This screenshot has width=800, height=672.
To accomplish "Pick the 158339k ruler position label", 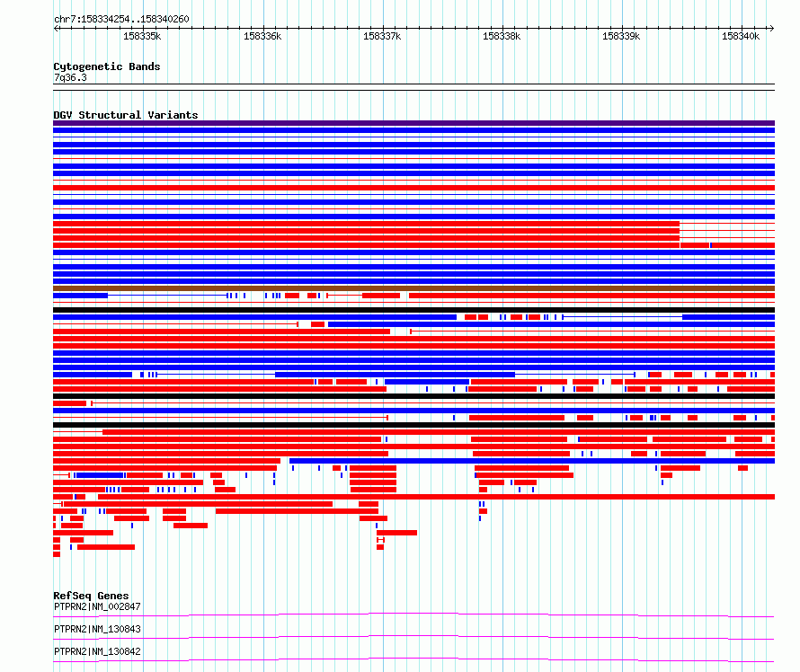I will click(x=621, y=36).
